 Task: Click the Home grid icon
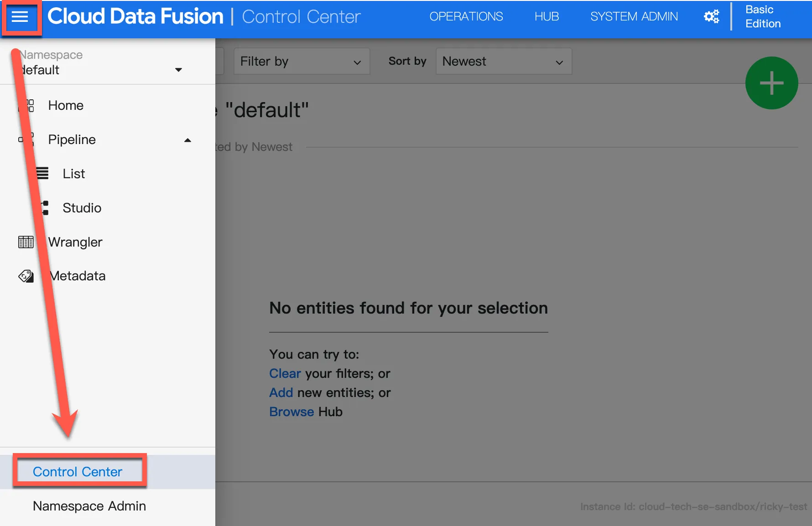tap(26, 105)
